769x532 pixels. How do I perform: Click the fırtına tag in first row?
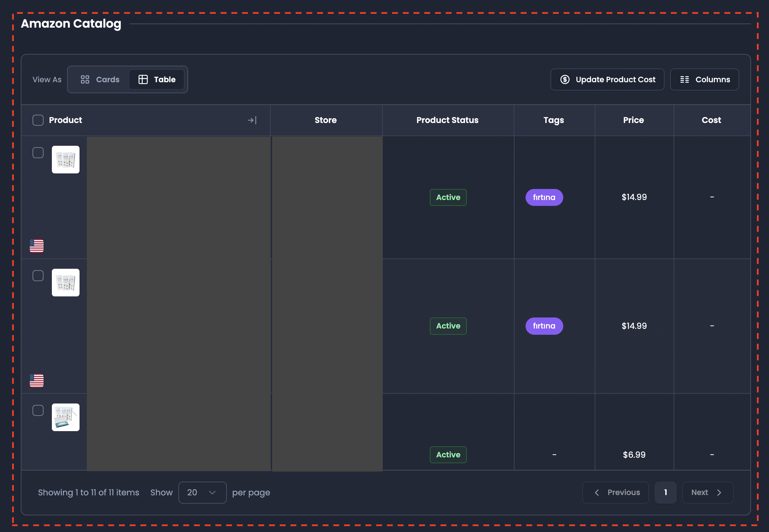(x=544, y=197)
